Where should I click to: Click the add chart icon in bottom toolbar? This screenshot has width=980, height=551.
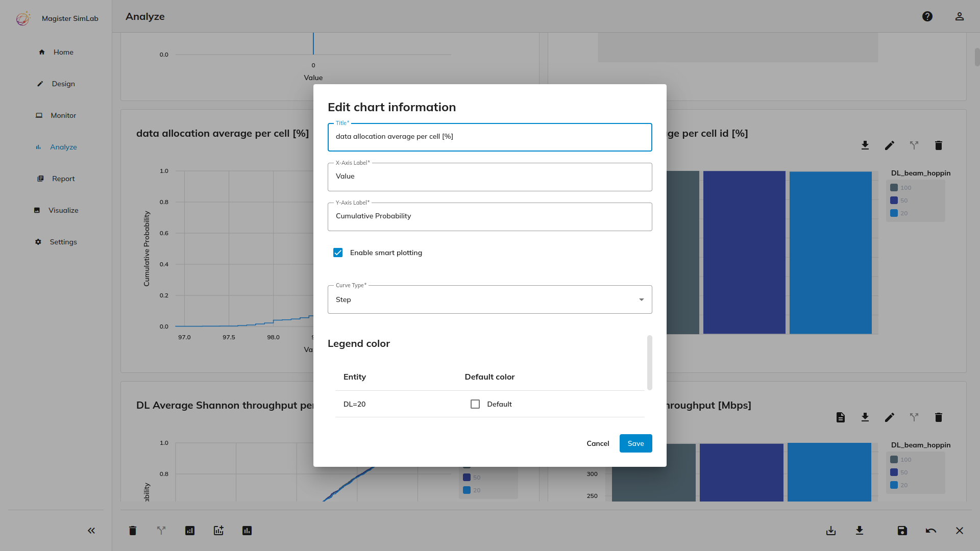point(218,531)
